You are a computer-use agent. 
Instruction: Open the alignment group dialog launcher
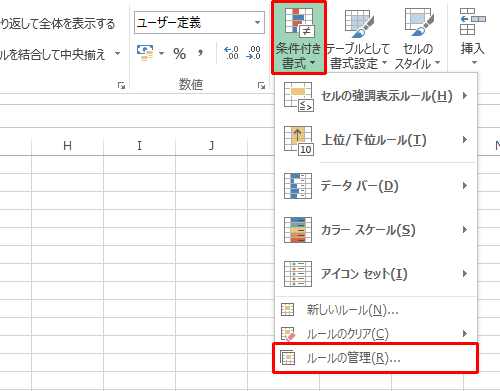121,86
